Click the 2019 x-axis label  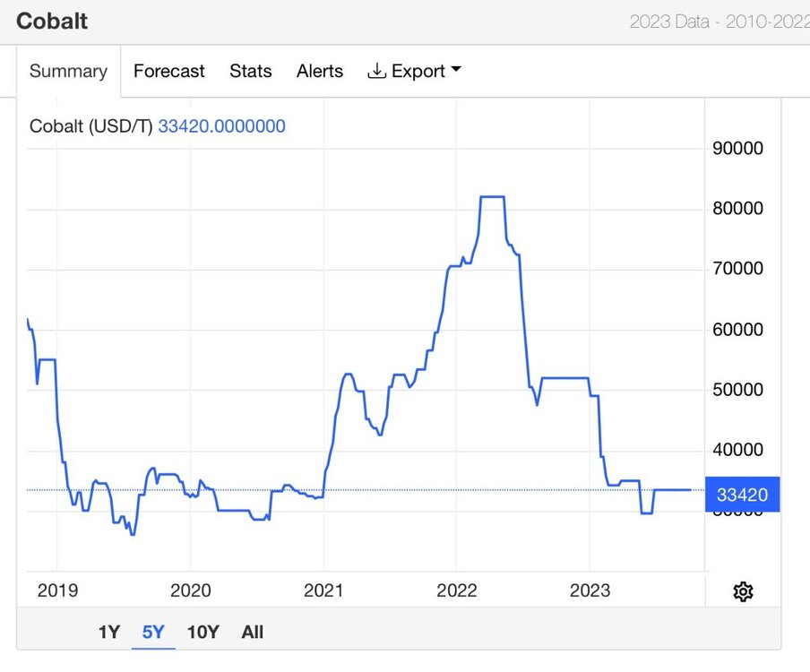point(57,590)
